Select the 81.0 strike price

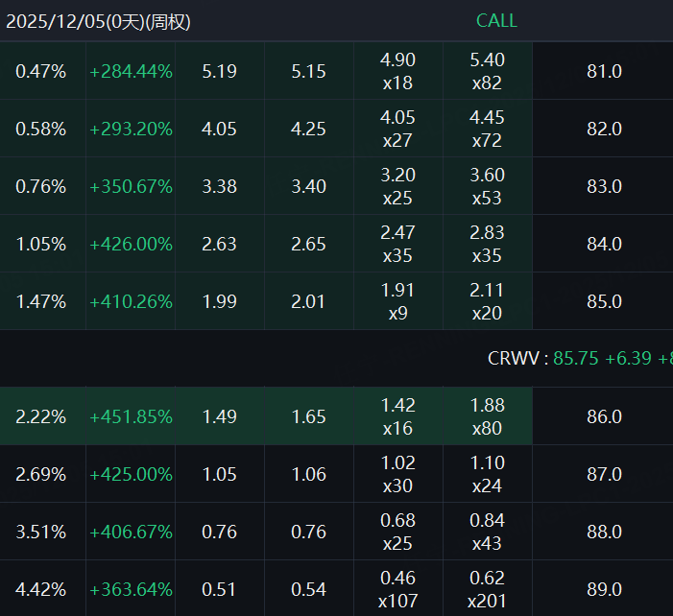(x=604, y=71)
